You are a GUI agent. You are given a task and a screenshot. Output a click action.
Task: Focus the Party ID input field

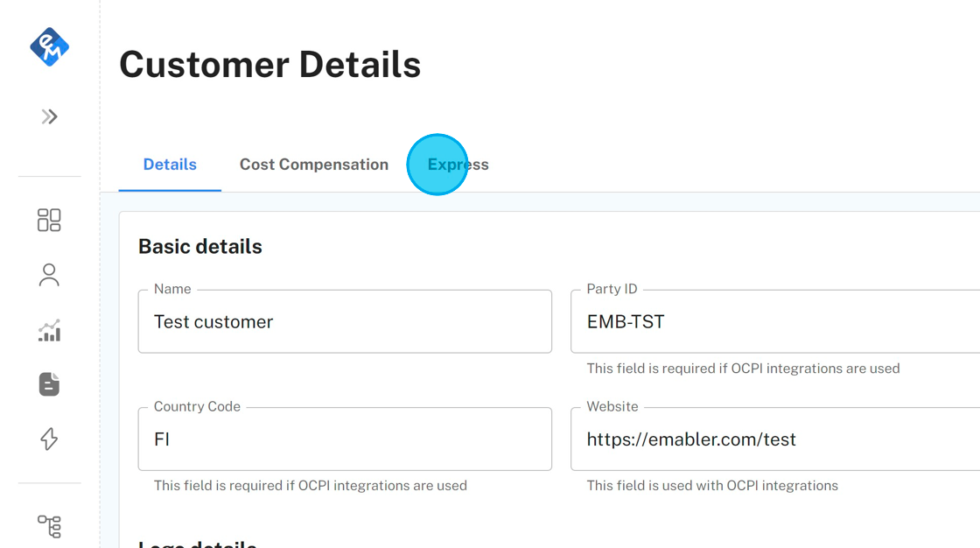[x=774, y=322]
